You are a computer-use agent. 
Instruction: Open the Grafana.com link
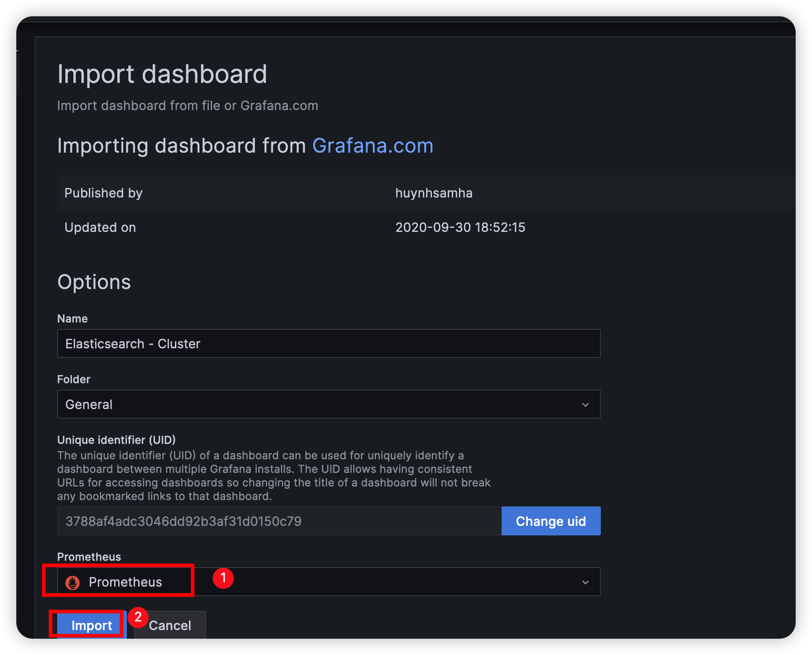[372, 146]
